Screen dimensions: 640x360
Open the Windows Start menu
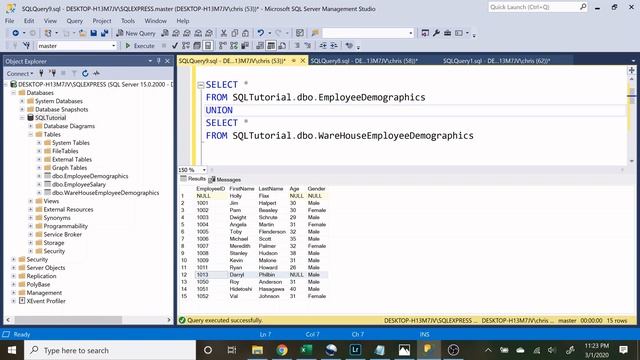pyautogui.click(x=12, y=350)
